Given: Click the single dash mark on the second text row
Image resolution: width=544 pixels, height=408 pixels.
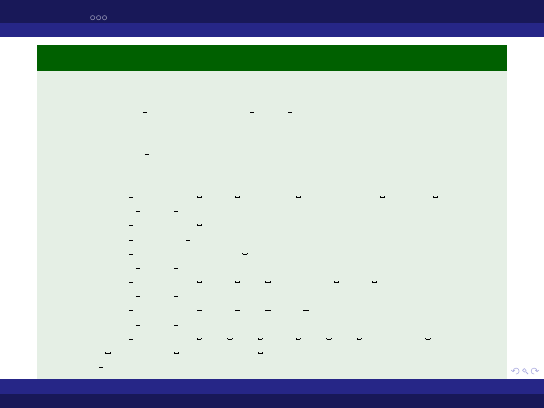Looking at the screenshot, I should click(x=147, y=154).
